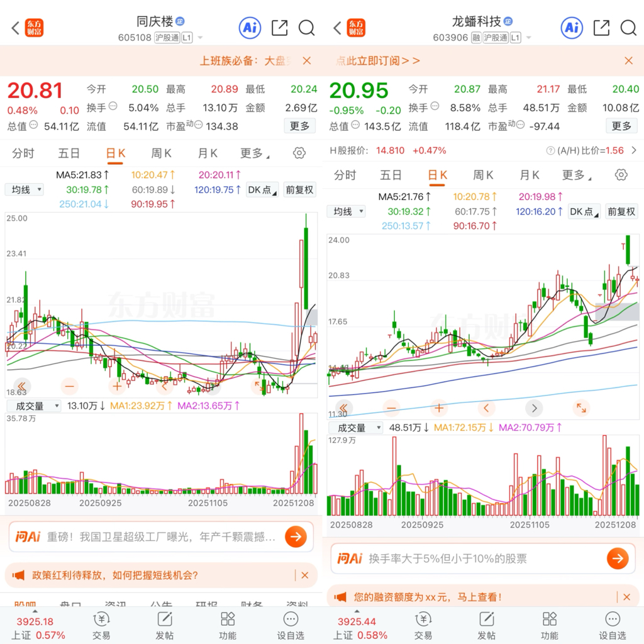Open chart settings gear on 龙蟠科技 panel
The height and width of the screenshot is (644, 644).
(621, 175)
